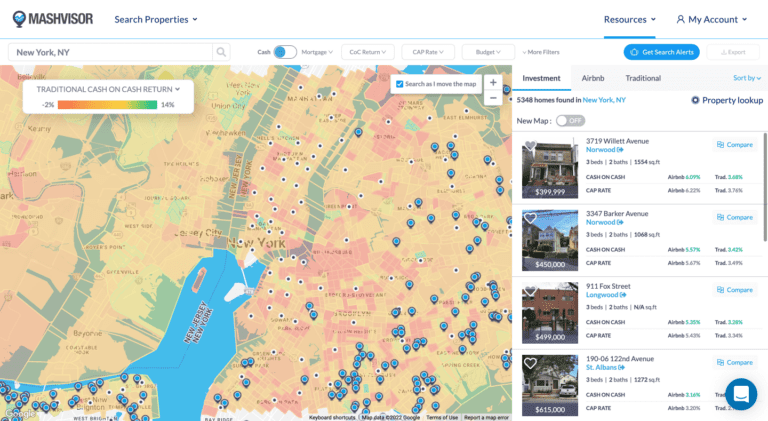Click the Get Search Alerts button
This screenshot has width=768, height=421.
(661, 52)
